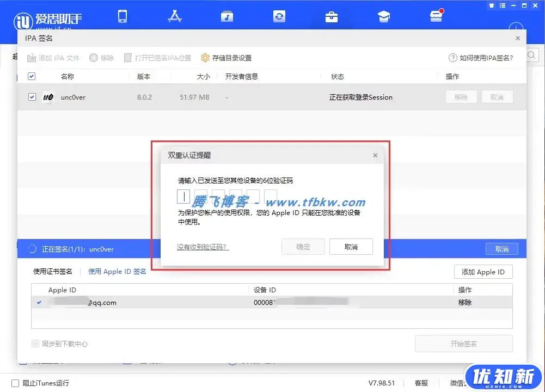The height and width of the screenshot is (392, 545).
Task: Click the 开发者信息 column header
Action: pyautogui.click(x=242, y=76)
